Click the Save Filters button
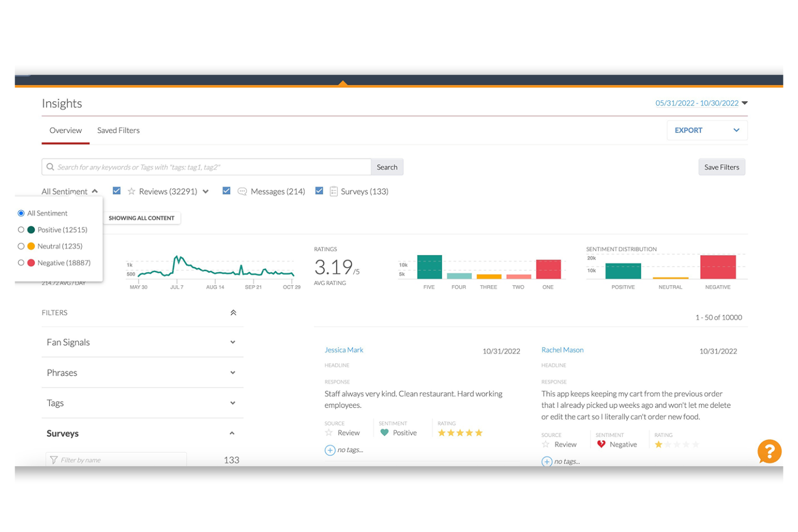 pos(721,167)
